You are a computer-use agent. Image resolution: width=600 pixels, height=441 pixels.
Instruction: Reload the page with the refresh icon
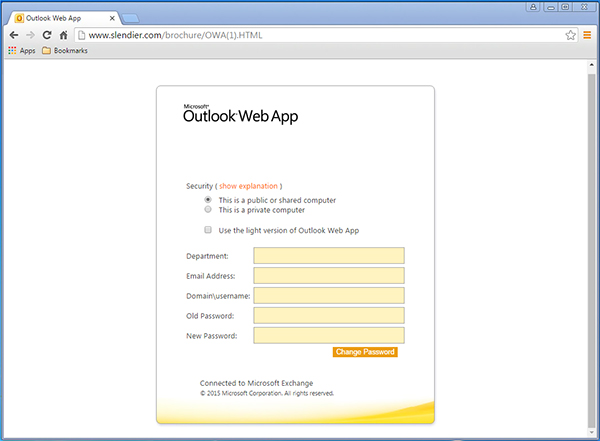coord(47,35)
